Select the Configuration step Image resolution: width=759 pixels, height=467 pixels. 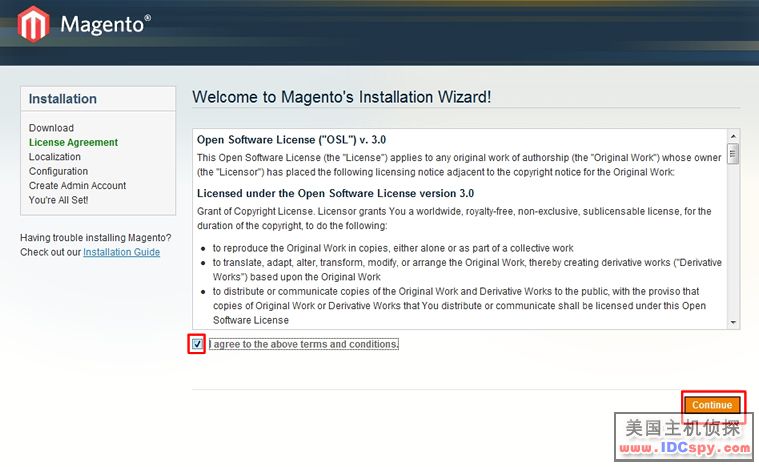58,171
